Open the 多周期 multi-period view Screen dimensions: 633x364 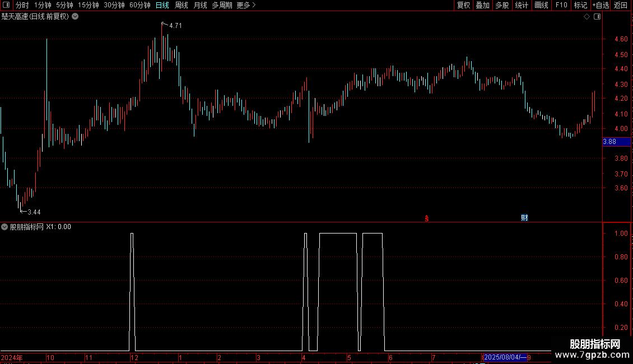[222, 5]
